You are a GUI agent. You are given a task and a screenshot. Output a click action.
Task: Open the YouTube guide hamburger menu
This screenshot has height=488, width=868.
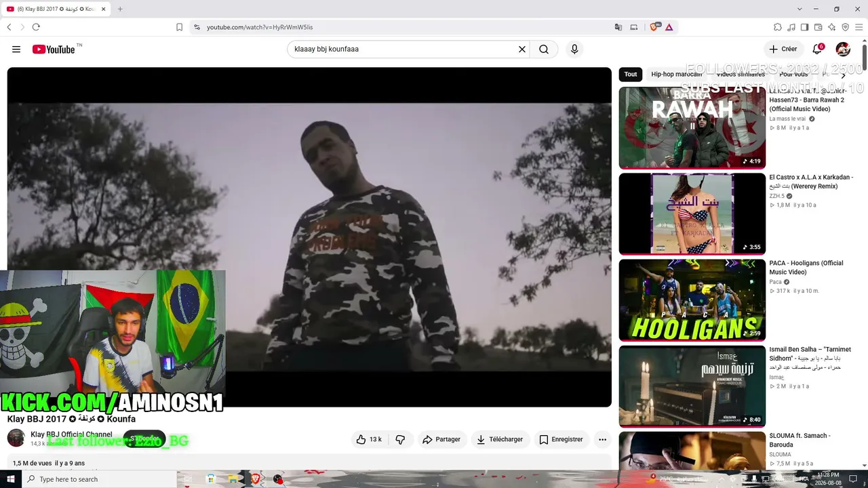tap(16, 49)
